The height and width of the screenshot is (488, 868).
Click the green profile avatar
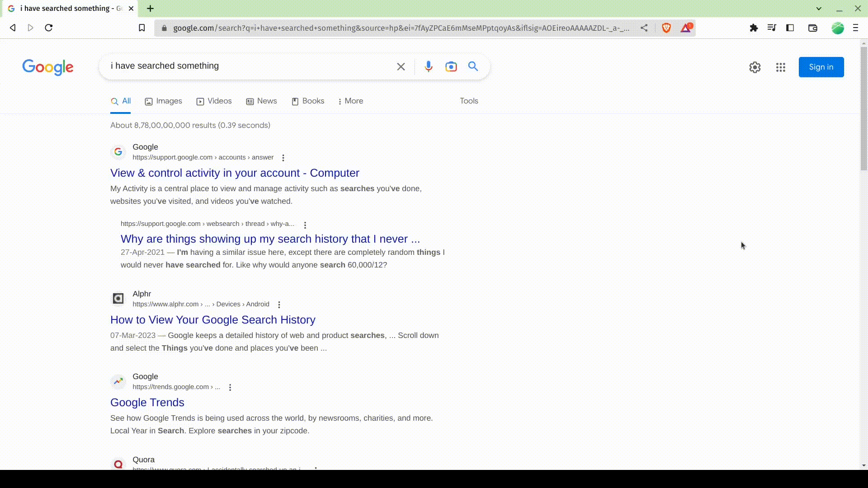(838, 28)
